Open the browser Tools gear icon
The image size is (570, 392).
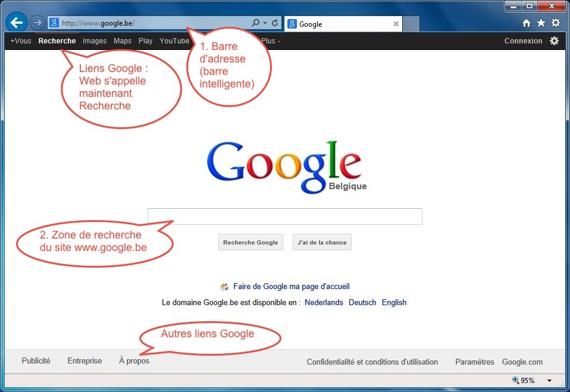point(555,23)
